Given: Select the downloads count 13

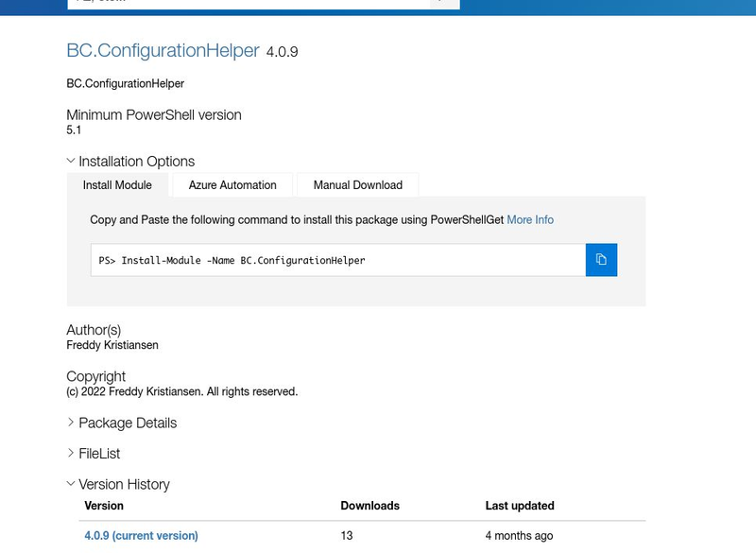Looking at the screenshot, I should click(x=347, y=536).
